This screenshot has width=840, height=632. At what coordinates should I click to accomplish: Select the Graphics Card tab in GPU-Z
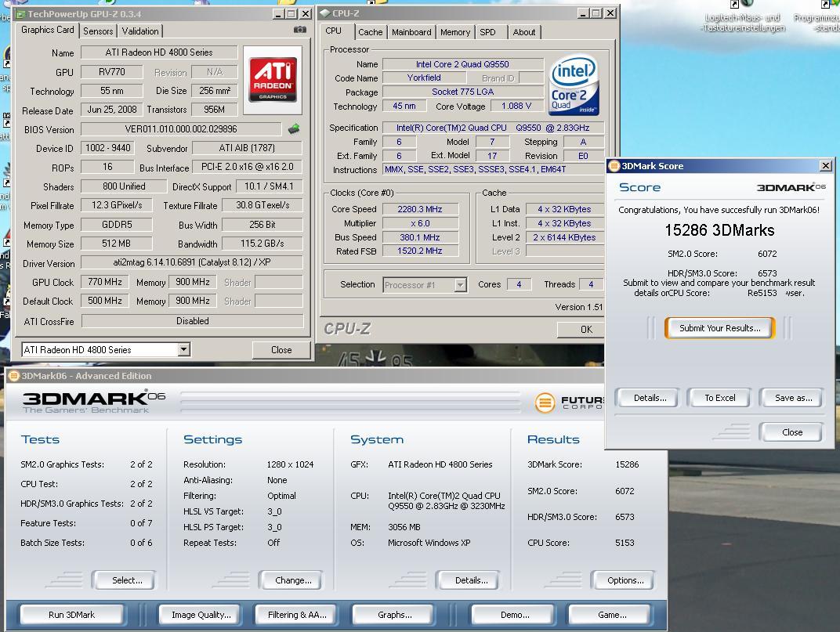(47, 30)
